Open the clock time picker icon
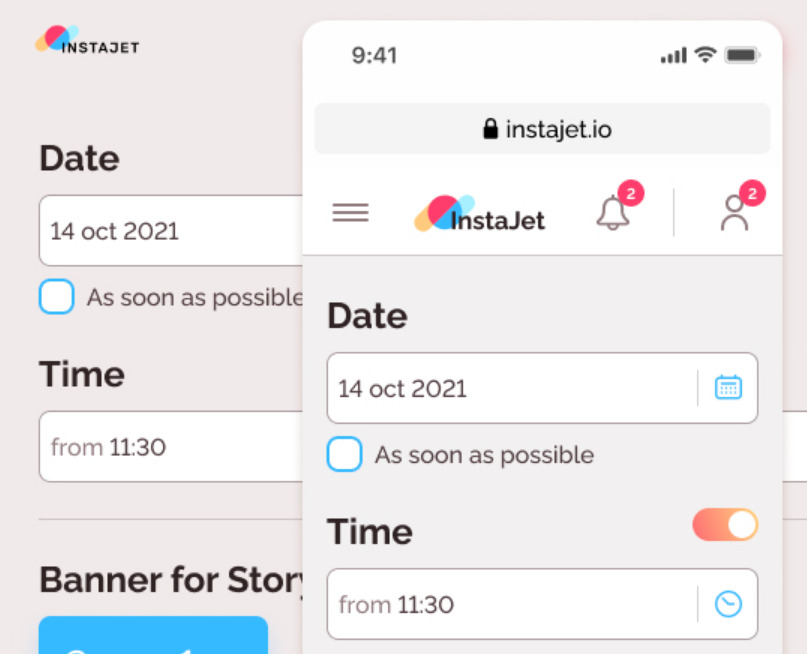 [728, 604]
